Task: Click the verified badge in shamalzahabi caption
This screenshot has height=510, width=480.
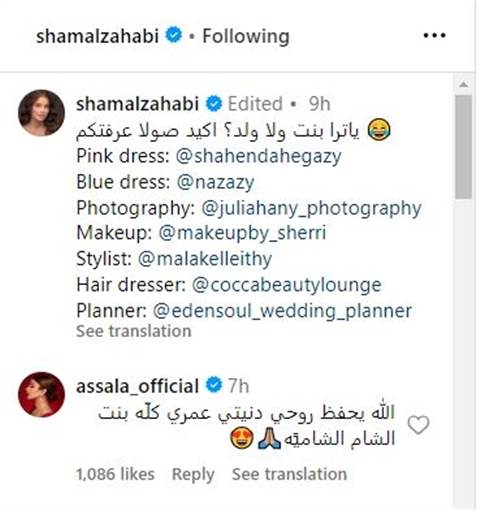Action: [214, 103]
